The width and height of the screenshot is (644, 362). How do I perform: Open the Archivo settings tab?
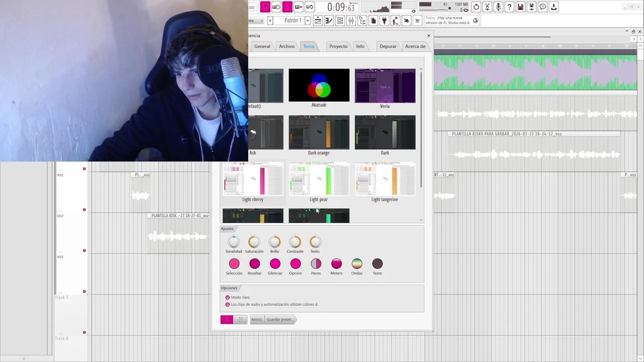coord(287,46)
